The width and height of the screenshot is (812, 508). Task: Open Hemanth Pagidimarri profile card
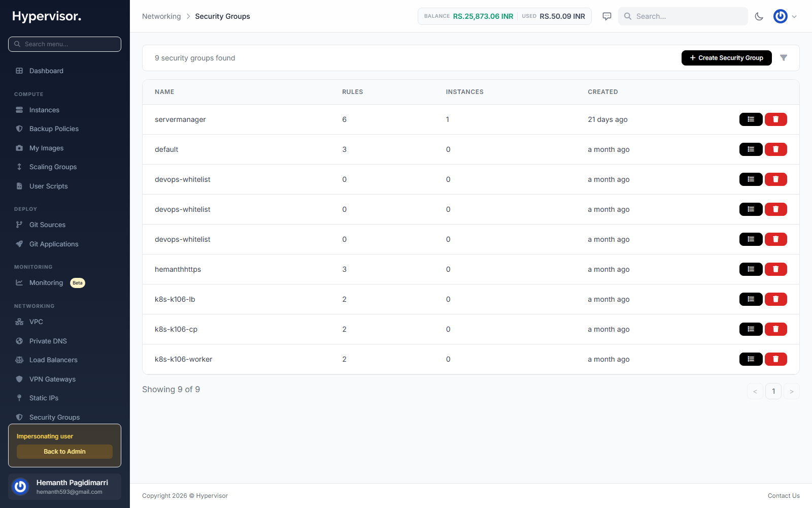coord(64,487)
